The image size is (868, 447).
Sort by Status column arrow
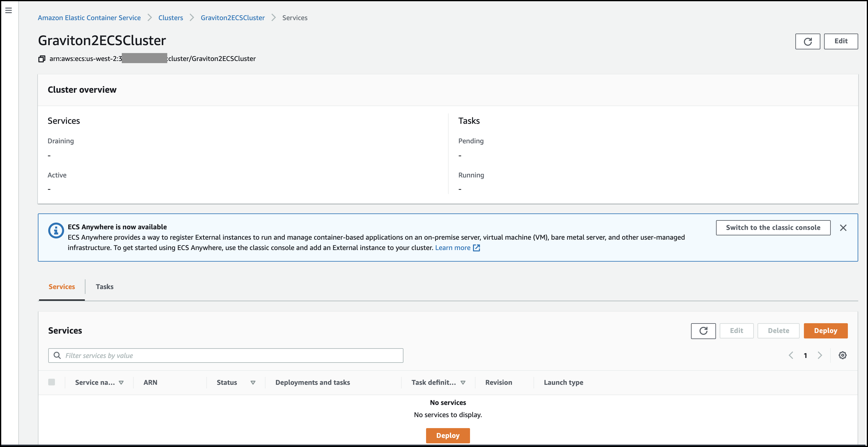pyautogui.click(x=253, y=383)
